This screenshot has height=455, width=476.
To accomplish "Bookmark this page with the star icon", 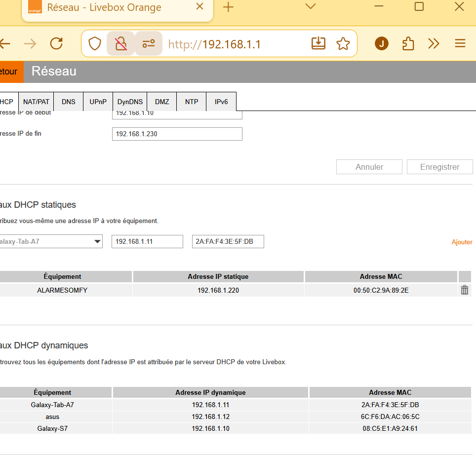I will [343, 44].
